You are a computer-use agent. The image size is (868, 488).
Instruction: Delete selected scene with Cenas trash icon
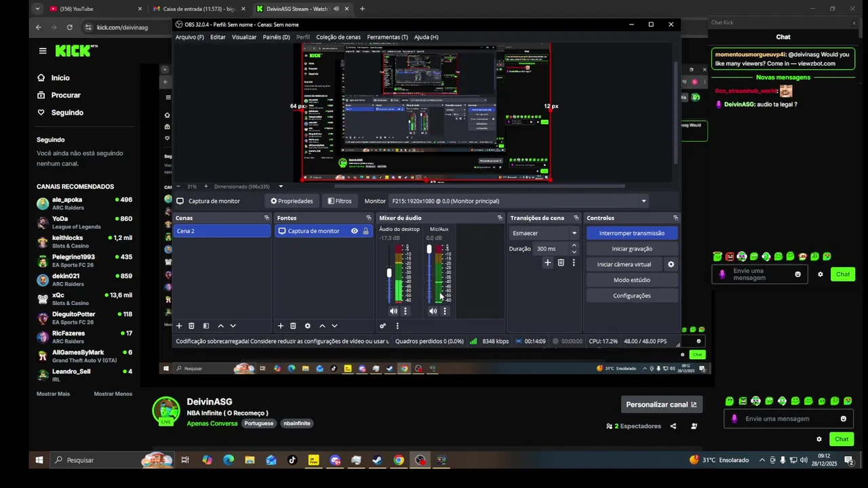click(191, 326)
